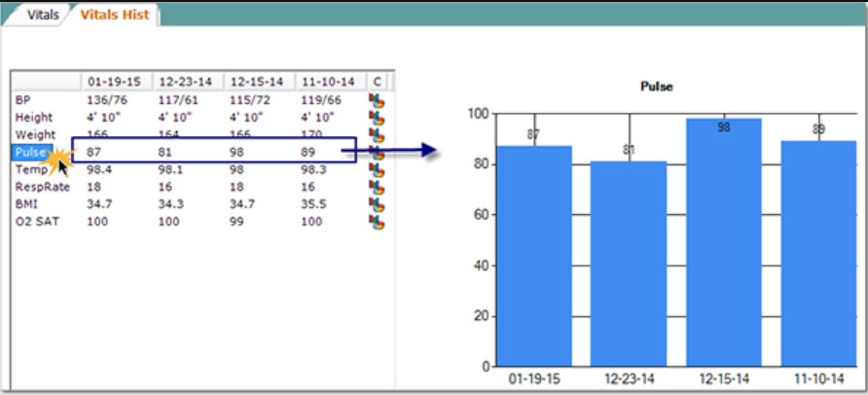868x395 pixels.
Task: Click the C column header
Action: pos(376,82)
